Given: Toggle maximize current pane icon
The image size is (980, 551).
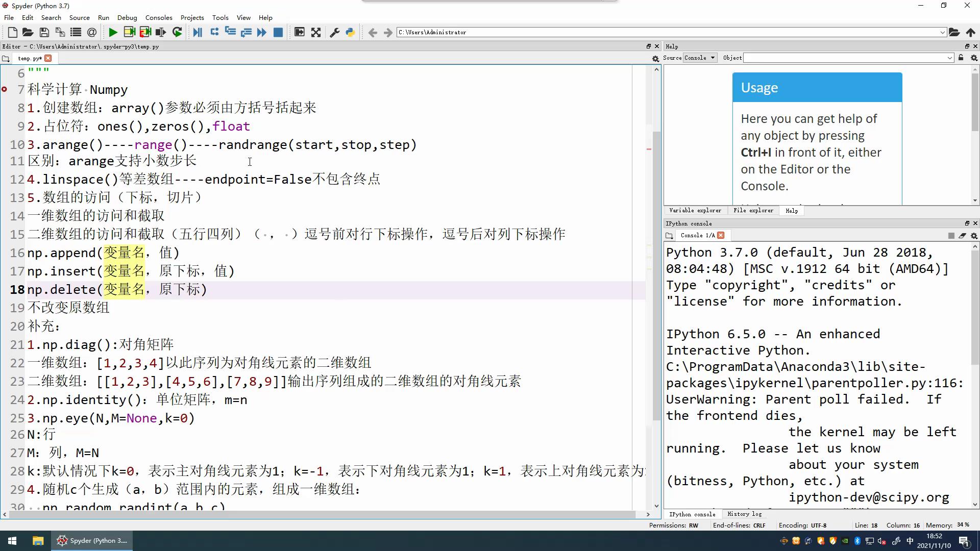Looking at the screenshot, I should pyautogui.click(x=316, y=32).
